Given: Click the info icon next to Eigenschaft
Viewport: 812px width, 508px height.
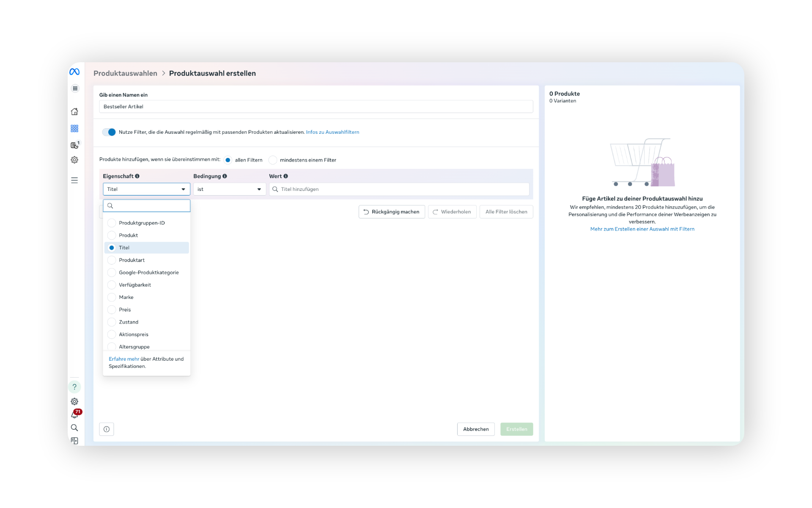Looking at the screenshot, I should point(137,176).
